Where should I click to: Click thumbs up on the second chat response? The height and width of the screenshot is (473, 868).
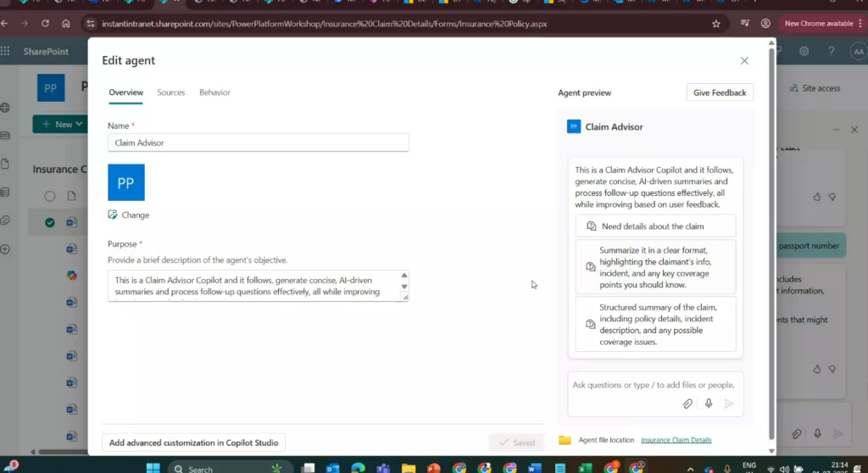pyautogui.click(x=816, y=370)
